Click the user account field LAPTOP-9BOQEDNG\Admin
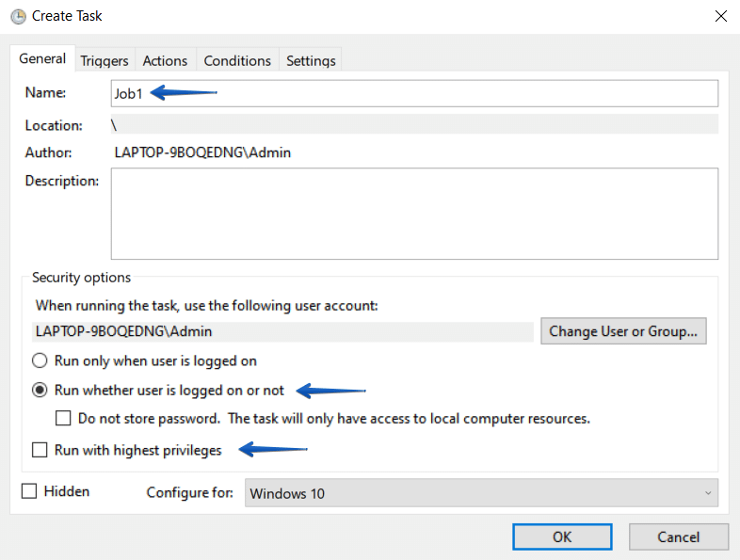Viewport: 740px width, 560px height. tap(282, 331)
